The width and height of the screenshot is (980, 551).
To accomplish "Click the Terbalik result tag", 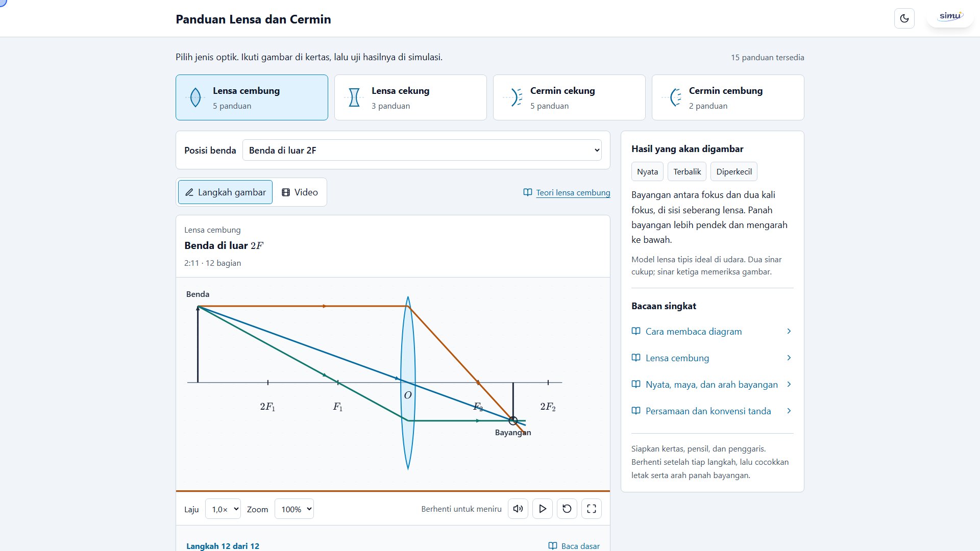I will coord(687,172).
